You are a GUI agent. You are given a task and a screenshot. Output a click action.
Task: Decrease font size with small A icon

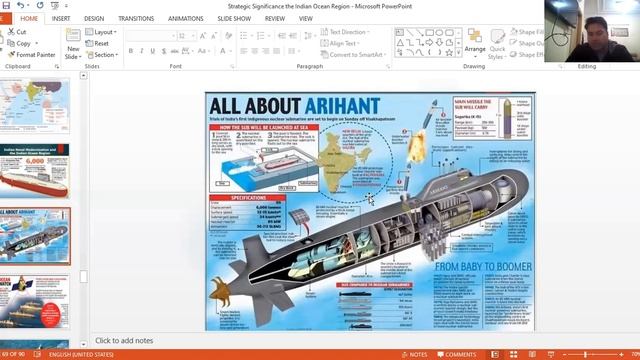pos(214,36)
